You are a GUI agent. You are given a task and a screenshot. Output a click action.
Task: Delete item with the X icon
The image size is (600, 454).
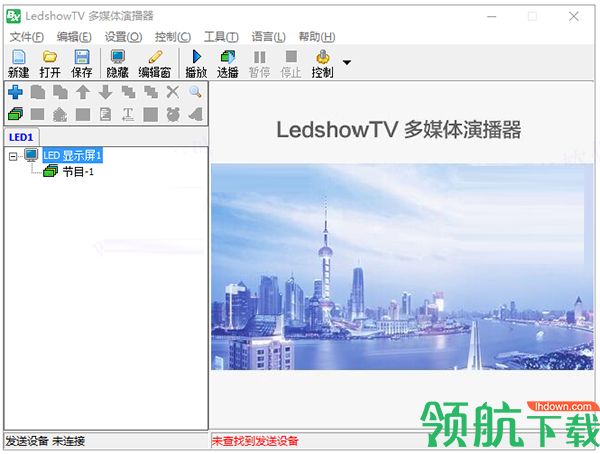173,92
